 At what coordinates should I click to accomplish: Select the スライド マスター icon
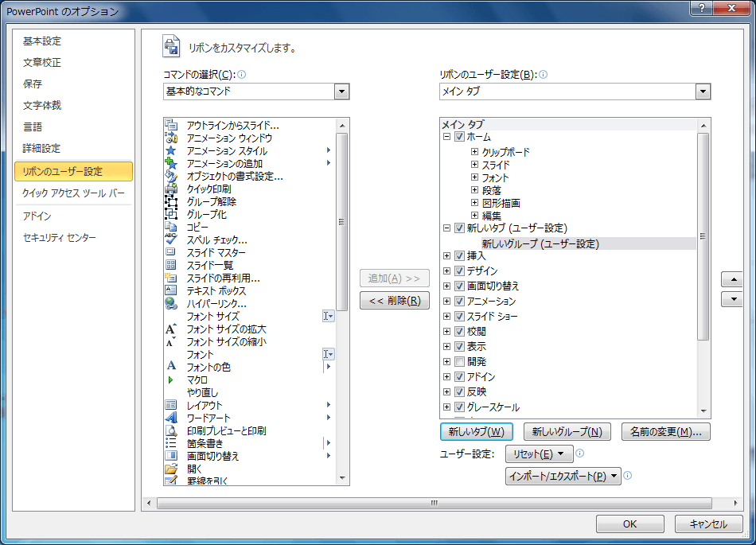pos(171,252)
